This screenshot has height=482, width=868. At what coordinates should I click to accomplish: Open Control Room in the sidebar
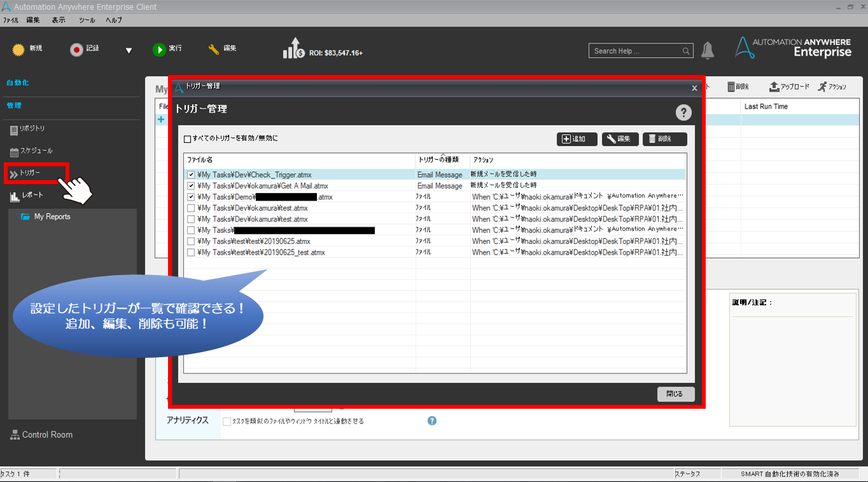tap(41, 435)
